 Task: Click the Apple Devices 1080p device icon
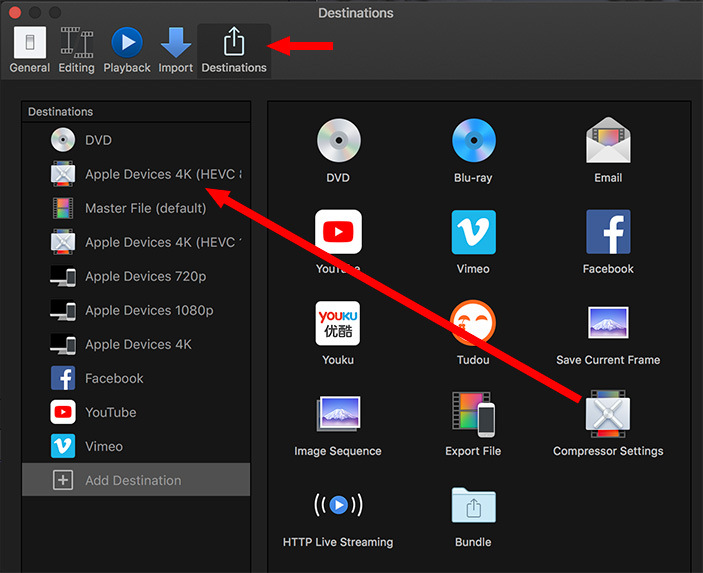pyautogui.click(x=63, y=310)
